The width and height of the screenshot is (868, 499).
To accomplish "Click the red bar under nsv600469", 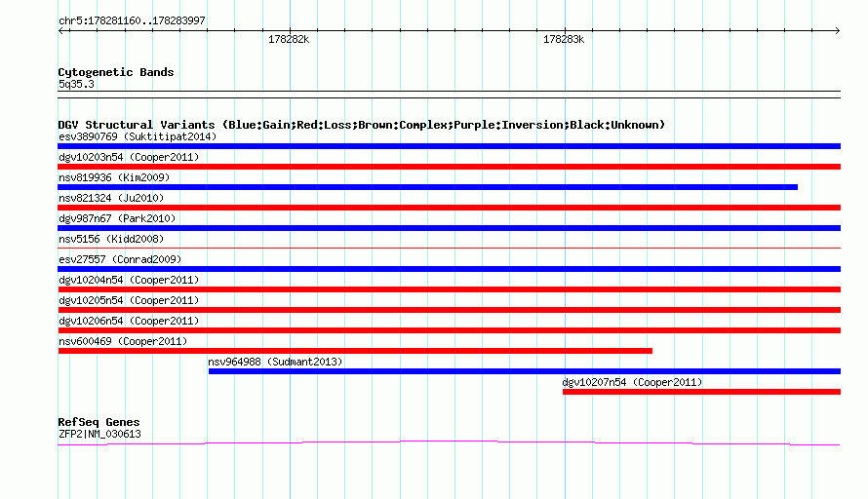I will 355,351.
